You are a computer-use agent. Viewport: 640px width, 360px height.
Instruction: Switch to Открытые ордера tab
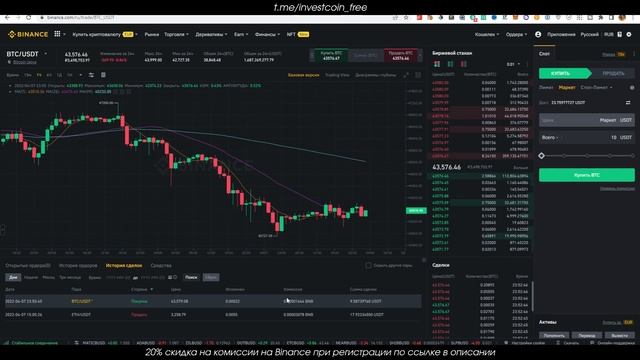pyautogui.click(x=28, y=265)
